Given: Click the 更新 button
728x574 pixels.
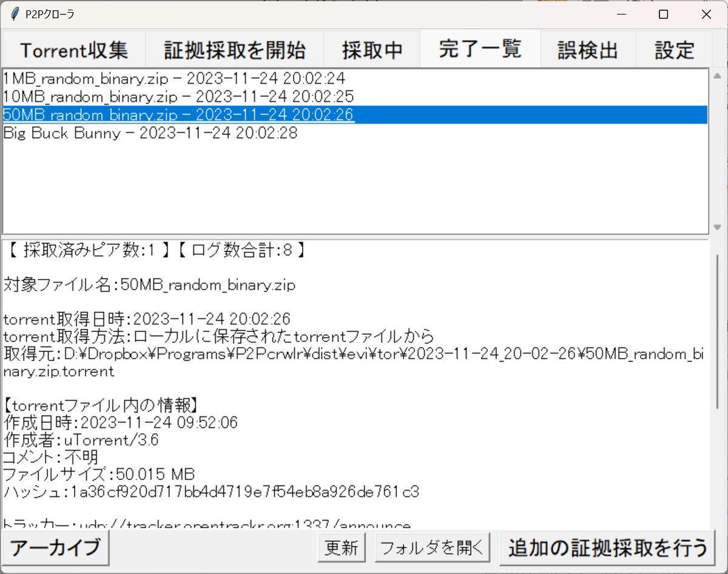Looking at the screenshot, I should click(x=342, y=548).
